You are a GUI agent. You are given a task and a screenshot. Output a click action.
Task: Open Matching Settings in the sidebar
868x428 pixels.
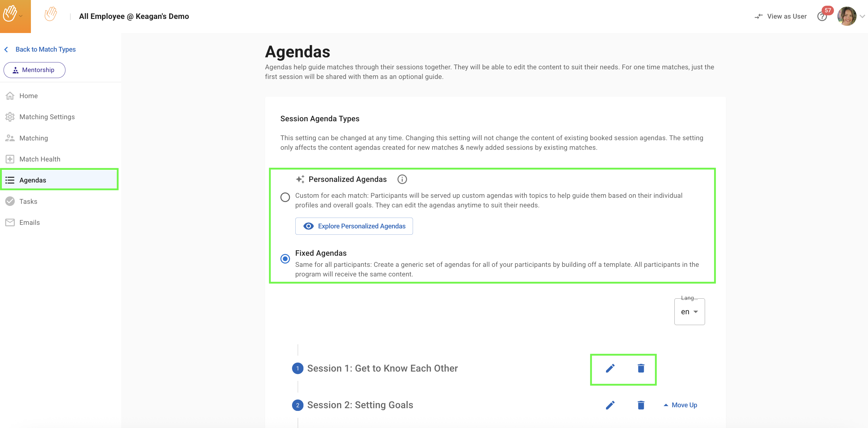47,117
